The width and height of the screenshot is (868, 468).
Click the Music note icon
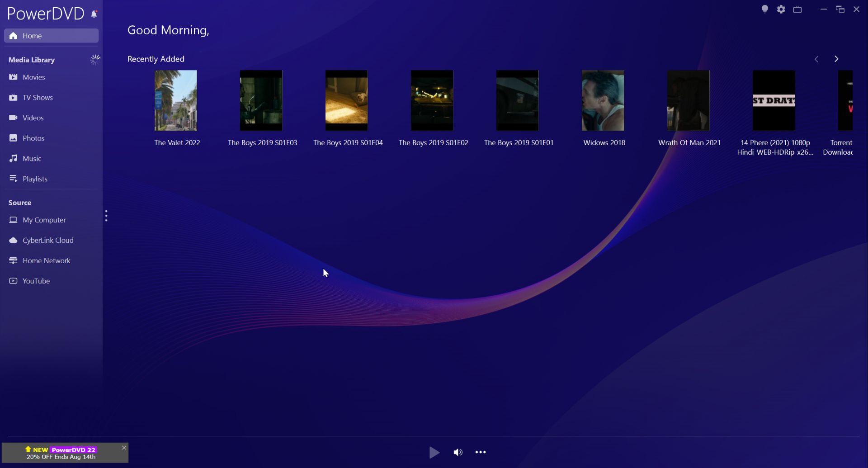[x=13, y=159]
